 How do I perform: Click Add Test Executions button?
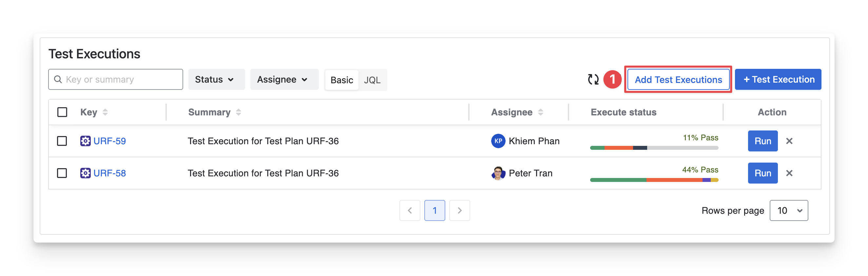coord(678,80)
